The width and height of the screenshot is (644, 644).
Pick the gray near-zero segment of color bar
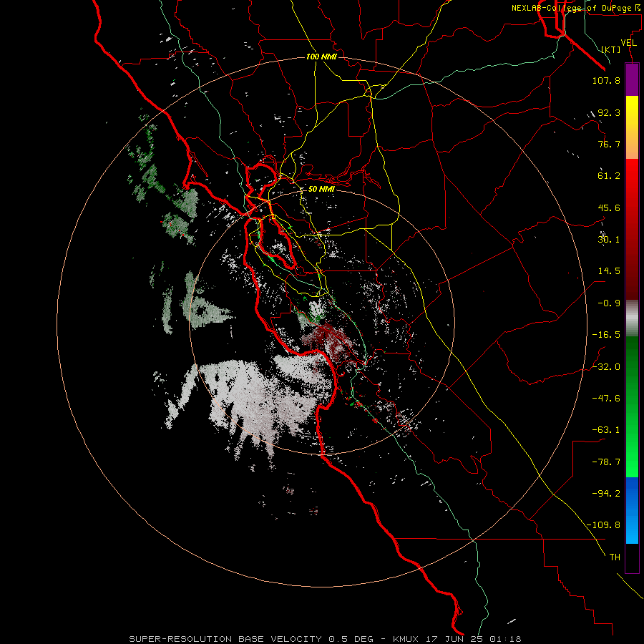[632, 318]
